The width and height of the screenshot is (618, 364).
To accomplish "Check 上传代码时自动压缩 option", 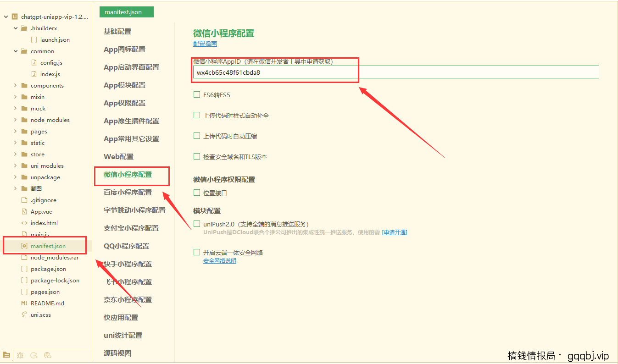I will pyautogui.click(x=197, y=136).
